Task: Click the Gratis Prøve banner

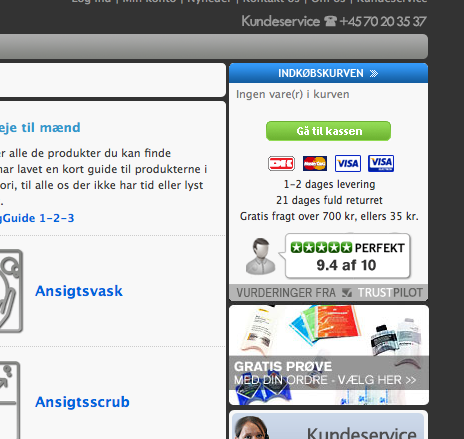Action: [x=329, y=355]
